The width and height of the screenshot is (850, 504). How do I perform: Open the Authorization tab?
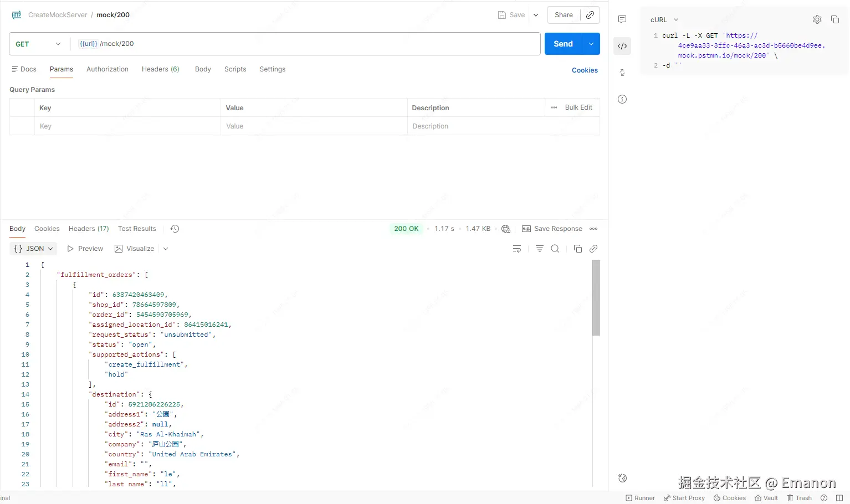107,69
